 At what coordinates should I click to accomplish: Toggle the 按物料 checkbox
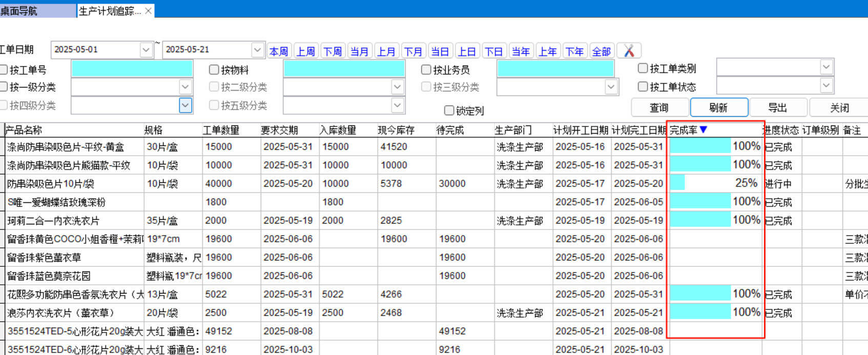[214, 70]
